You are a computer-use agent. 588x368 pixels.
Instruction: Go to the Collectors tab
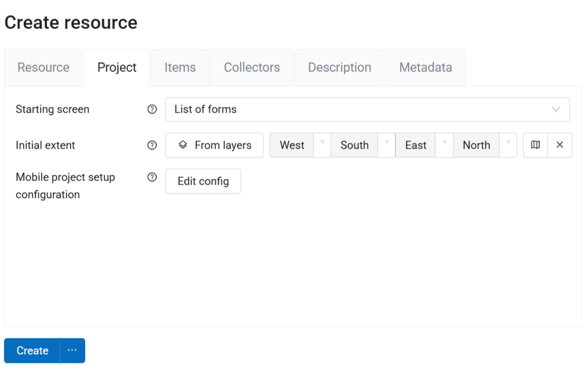point(252,67)
